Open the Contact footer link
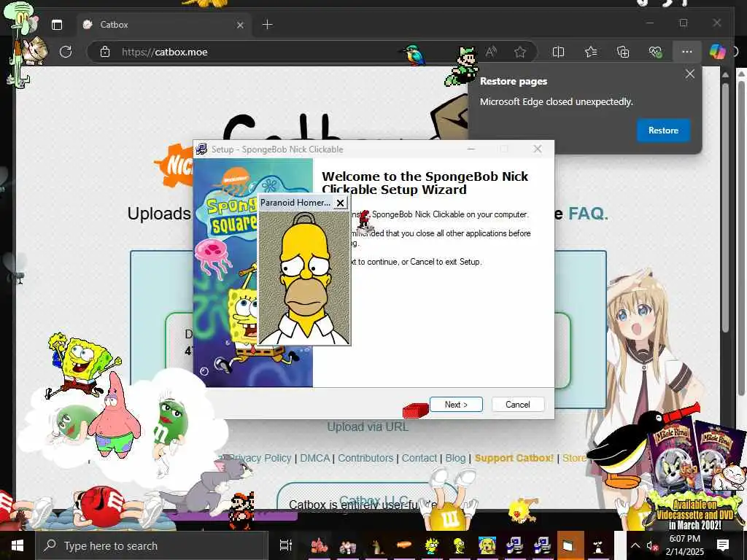The height and width of the screenshot is (560, 747). 419,458
